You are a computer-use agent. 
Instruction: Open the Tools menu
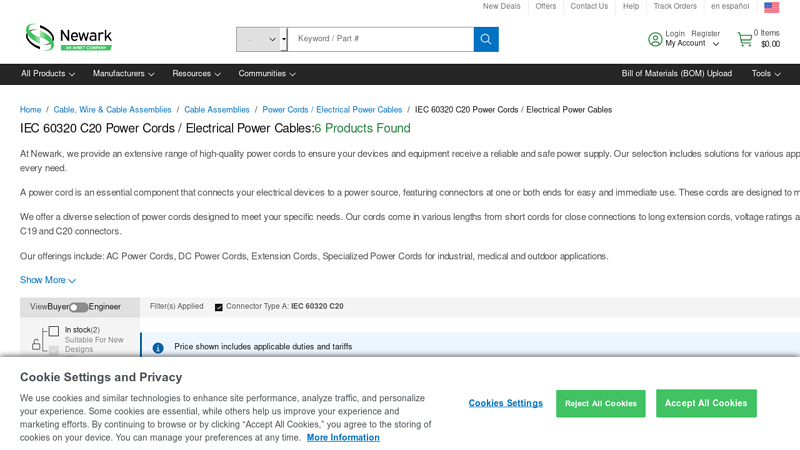(x=766, y=74)
